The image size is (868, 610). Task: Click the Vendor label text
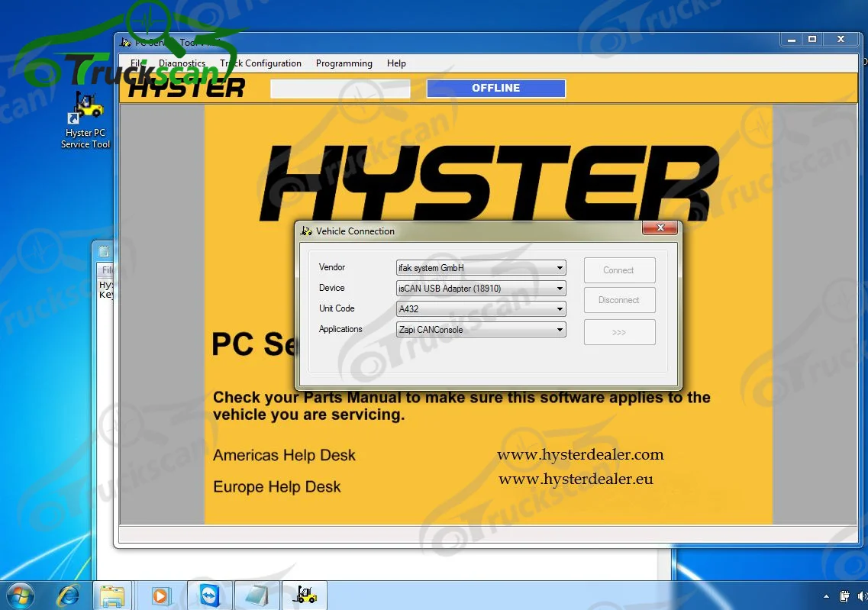[x=331, y=267]
